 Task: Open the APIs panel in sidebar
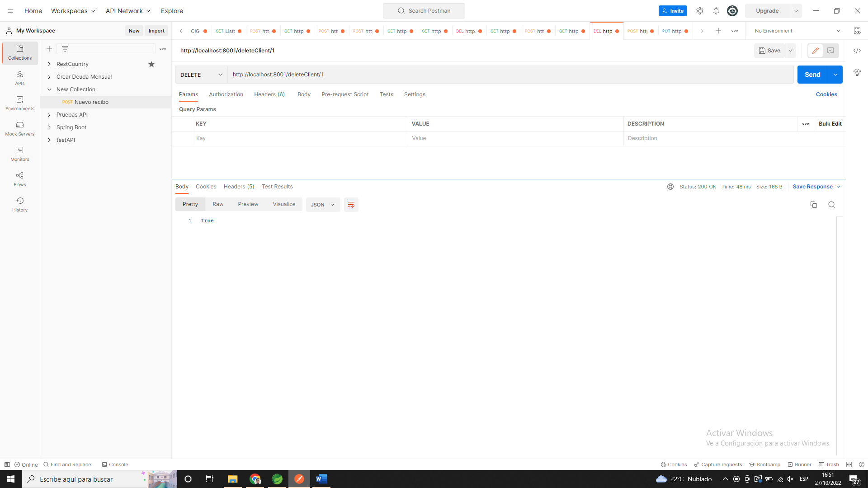click(19, 78)
